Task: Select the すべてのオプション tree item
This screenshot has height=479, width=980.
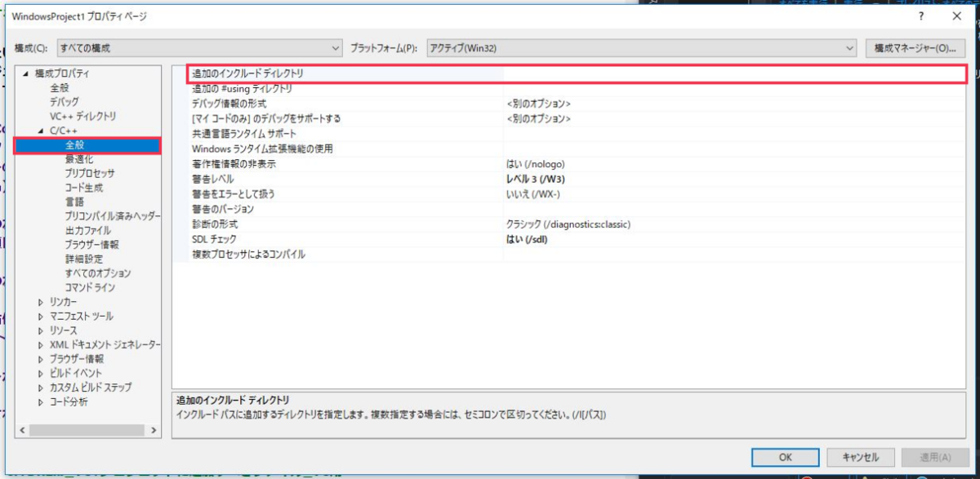Action: [98, 273]
